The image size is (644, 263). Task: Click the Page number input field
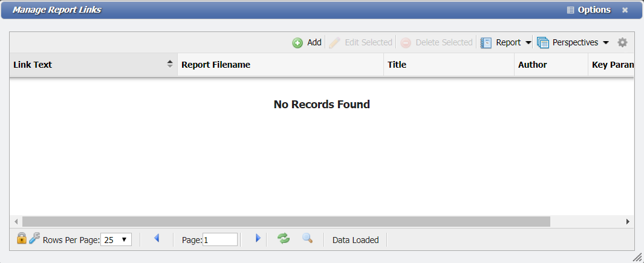(x=220, y=239)
